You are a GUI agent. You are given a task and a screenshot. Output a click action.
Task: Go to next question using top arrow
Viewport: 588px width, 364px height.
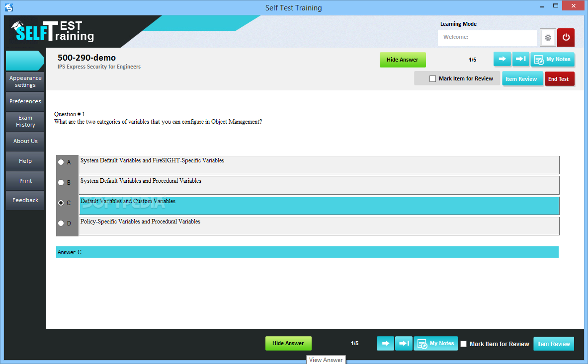coord(502,59)
